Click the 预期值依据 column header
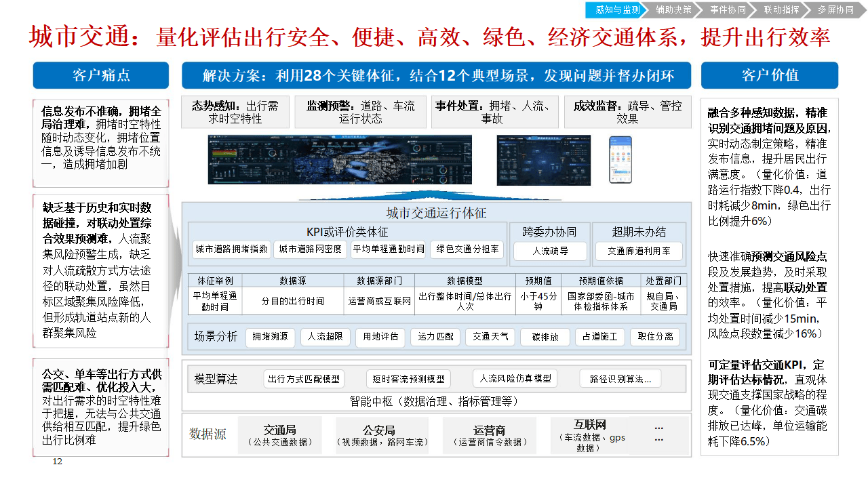868x488 pixels. point(601,281)
